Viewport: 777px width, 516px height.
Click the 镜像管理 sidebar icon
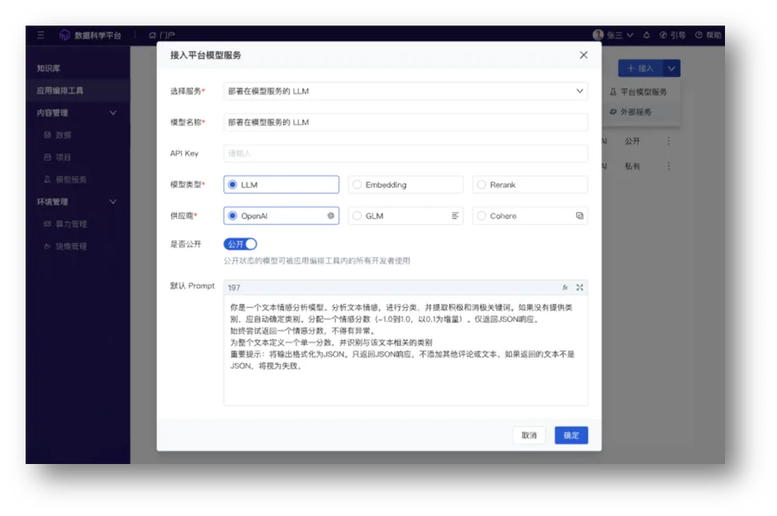48,246
